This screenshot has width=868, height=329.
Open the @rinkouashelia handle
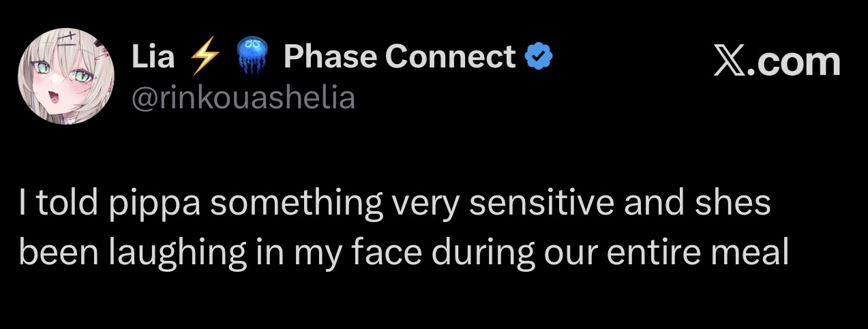[243, 99]
